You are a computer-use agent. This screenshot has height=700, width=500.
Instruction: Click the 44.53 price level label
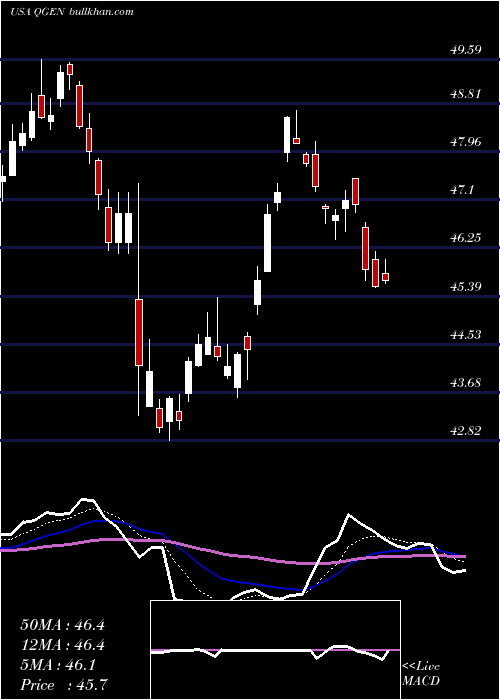[465, 334]
